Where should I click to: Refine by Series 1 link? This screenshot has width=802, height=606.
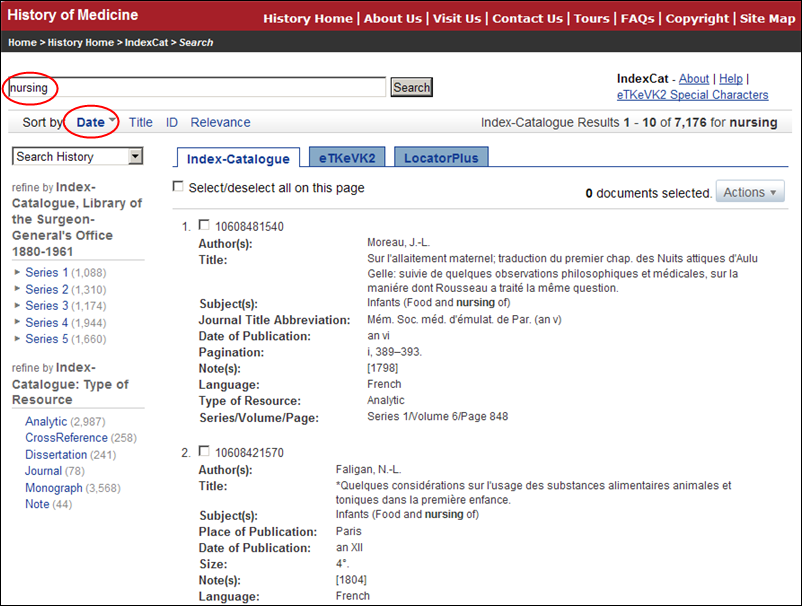point(47,273)
